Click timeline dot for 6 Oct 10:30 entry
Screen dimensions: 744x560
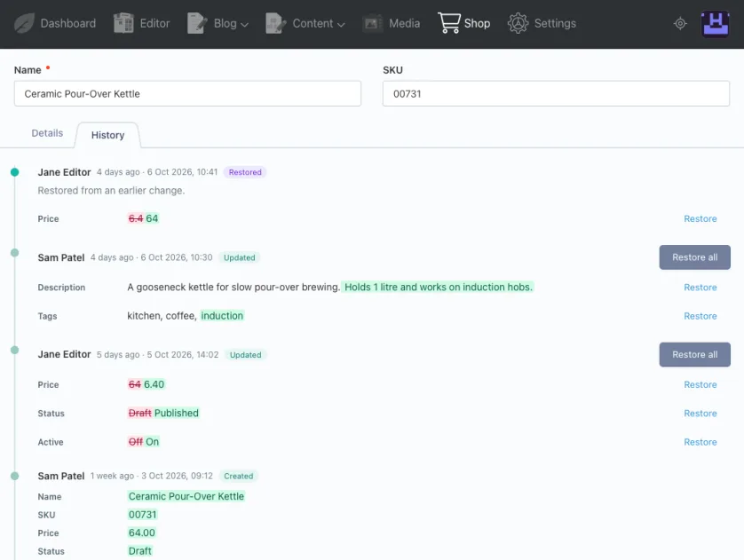pyautogui.click(x=15, y=253)
